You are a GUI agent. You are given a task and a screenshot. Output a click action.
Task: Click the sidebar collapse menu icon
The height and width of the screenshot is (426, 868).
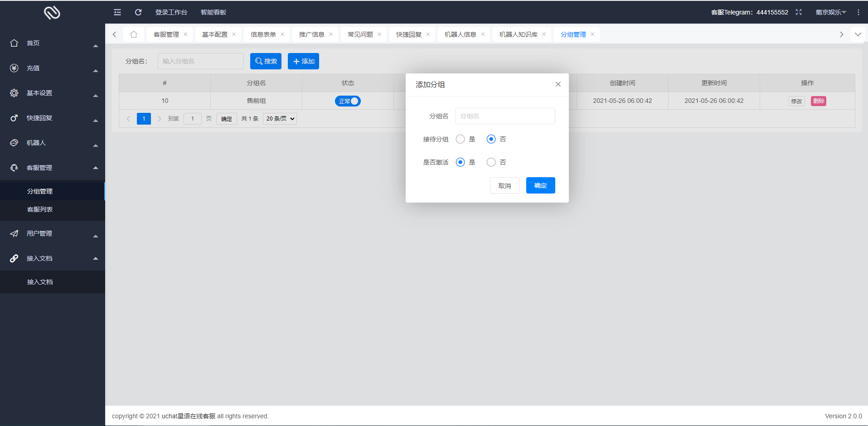click(117, 12)
